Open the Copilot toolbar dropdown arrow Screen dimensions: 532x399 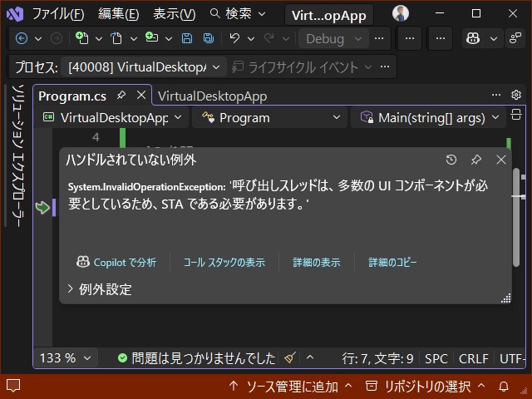click(x=494, y=39)
